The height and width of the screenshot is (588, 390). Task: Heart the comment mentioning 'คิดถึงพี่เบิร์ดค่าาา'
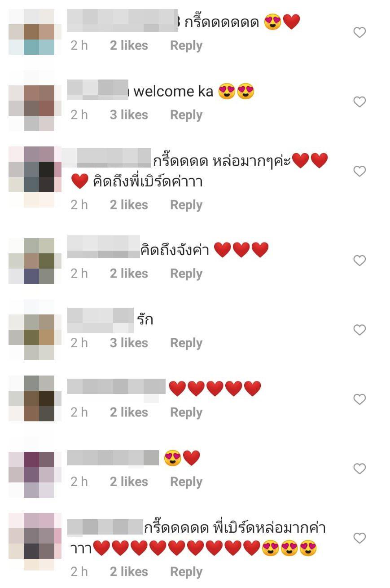pos(360,171)
